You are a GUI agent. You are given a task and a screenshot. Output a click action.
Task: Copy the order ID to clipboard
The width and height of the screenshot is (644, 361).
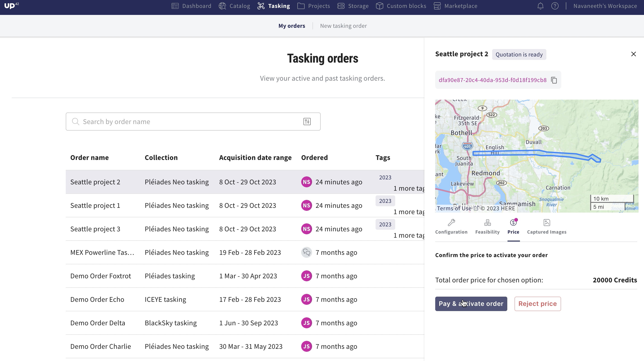tap(554, 80)
